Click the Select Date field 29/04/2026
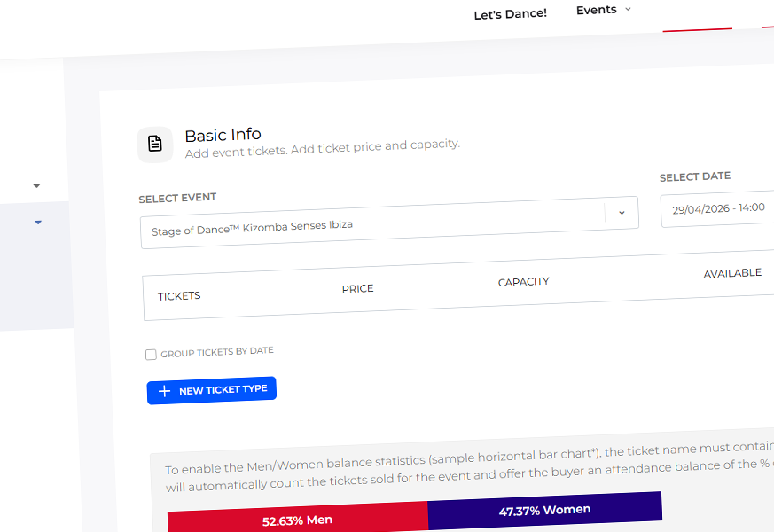The height and width of the screenshot is (532, 774). [718, 209]
